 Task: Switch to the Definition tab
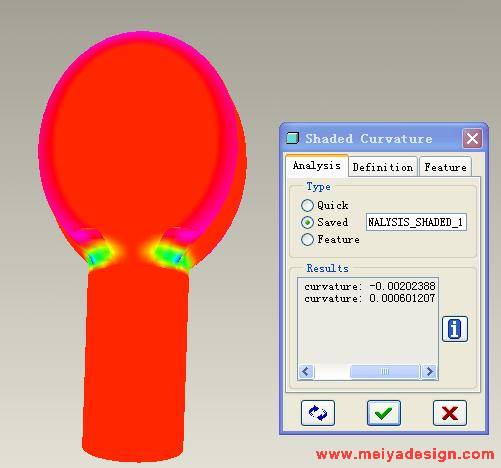(x=383, y=167)
